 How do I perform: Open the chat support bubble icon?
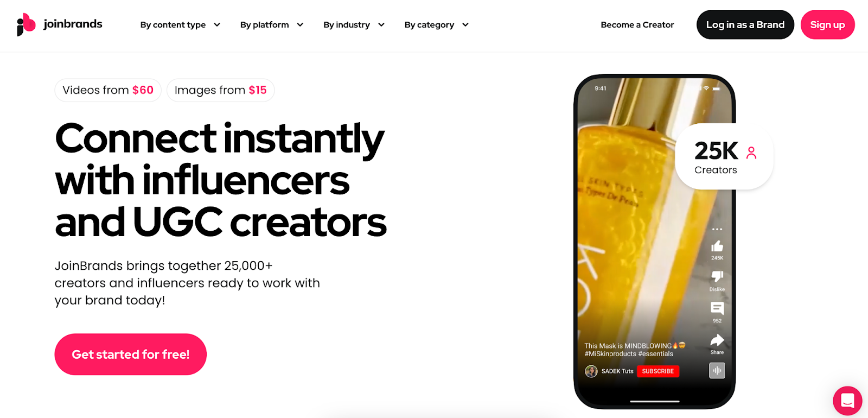click(847, 401)
